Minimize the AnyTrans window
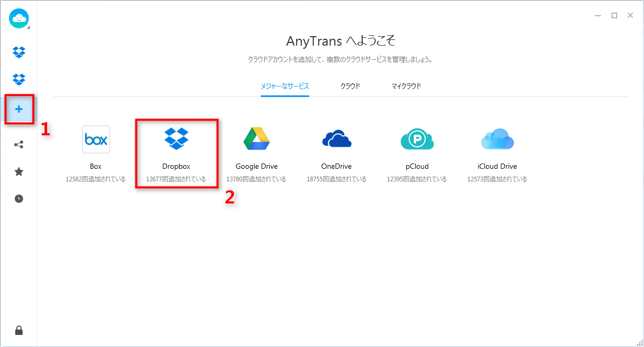The image size is (644, 347). (x=598, y=16)
